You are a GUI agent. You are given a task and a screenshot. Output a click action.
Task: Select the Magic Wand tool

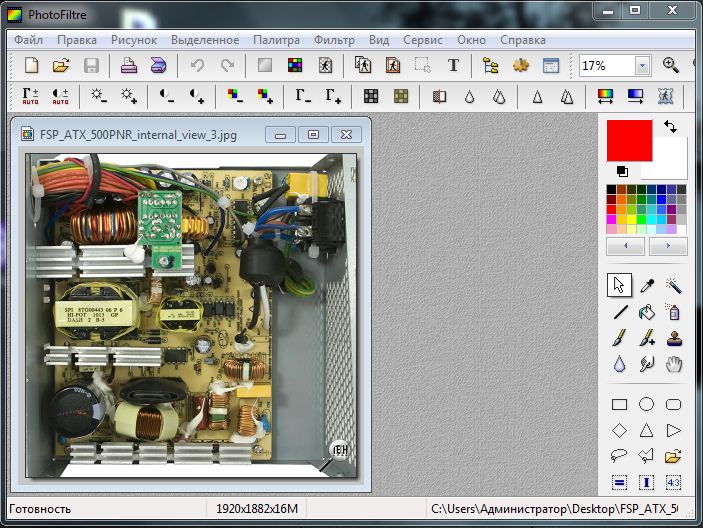673,285
